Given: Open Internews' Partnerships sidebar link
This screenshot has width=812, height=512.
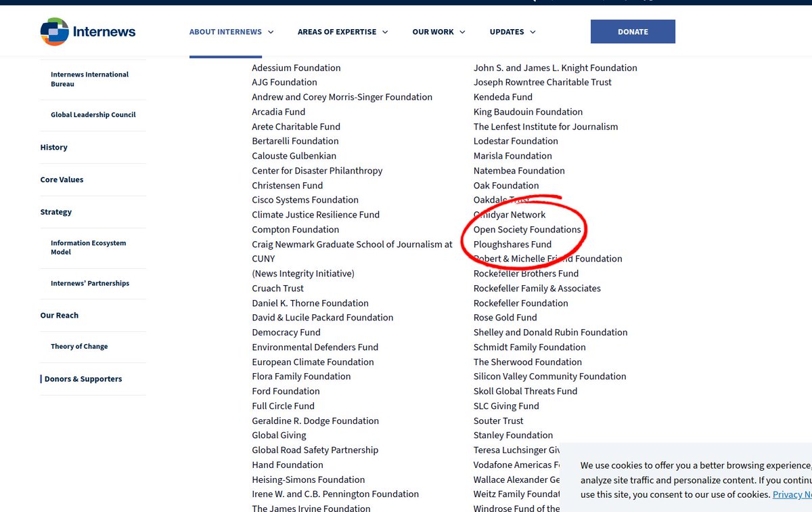Looking at the screenshot, I should click(x=90, y=284).
